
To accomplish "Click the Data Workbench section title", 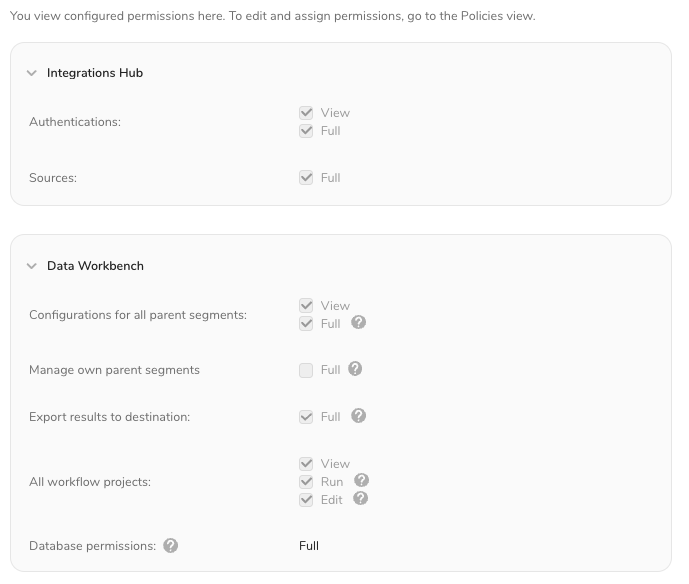I will (95, 266).
